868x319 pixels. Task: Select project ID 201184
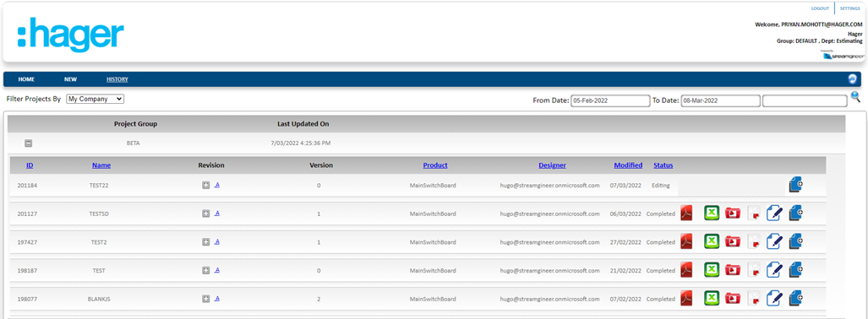[27, 186]
